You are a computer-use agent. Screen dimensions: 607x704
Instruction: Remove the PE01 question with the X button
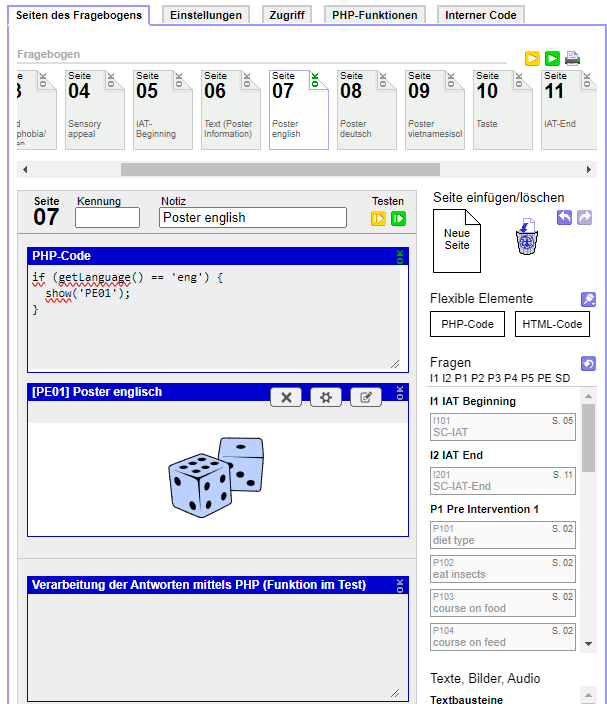pyautogui.click(x=286, y=397)
